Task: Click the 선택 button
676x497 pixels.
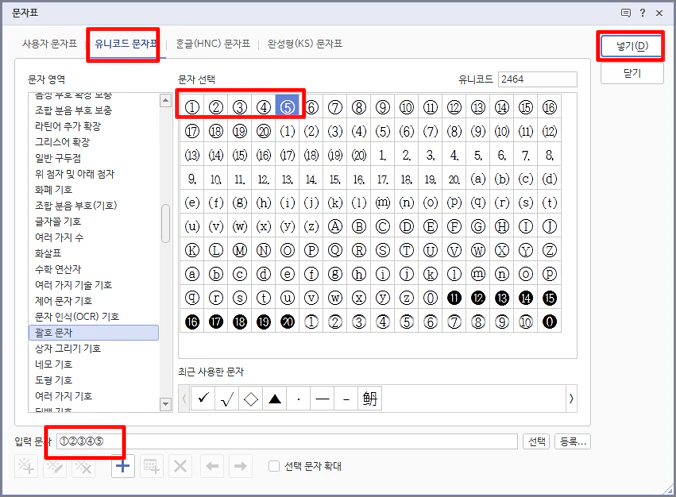Action: [537, 441]
